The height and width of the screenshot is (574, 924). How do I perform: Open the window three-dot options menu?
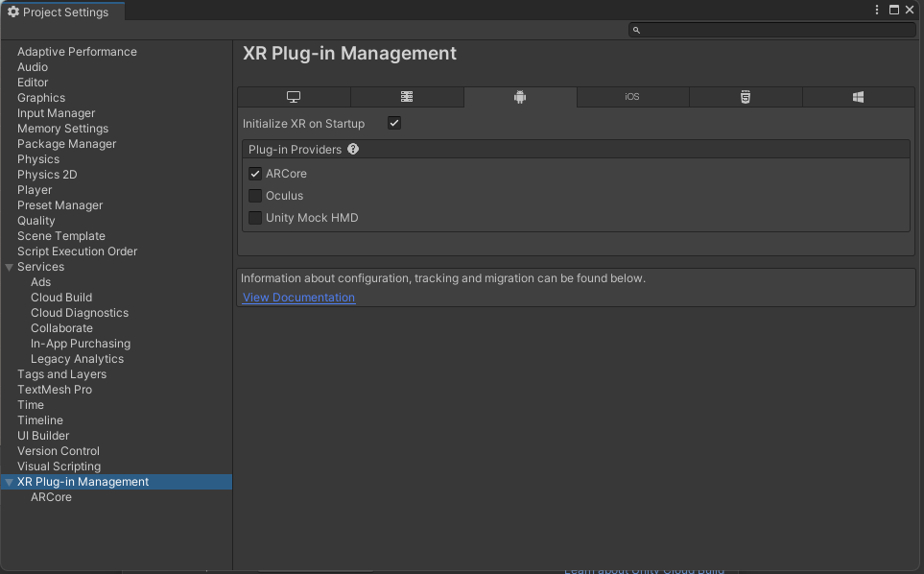coord(877,10)
